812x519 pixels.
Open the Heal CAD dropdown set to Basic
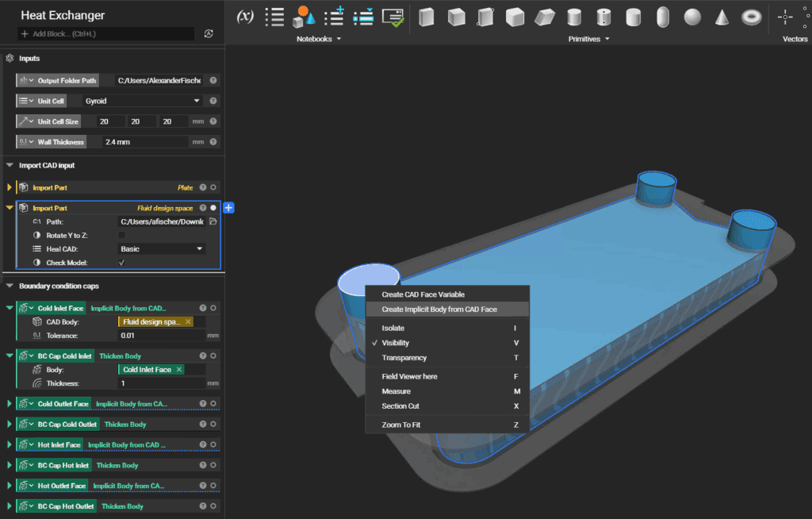pos(162,249)
